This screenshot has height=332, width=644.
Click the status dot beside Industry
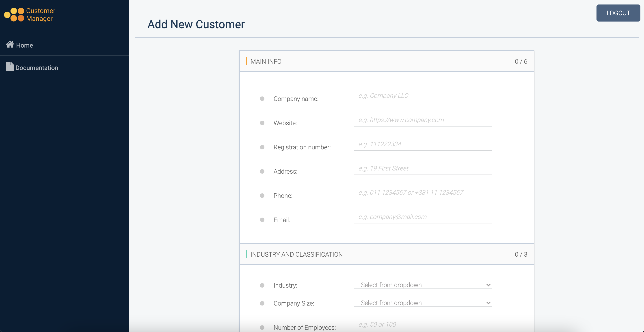(262, 286)
